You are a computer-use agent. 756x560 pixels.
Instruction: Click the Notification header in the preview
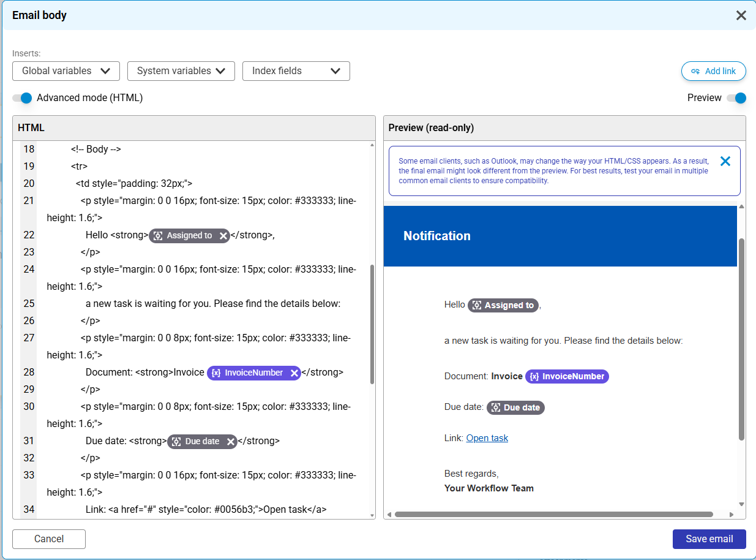[437, 236]
